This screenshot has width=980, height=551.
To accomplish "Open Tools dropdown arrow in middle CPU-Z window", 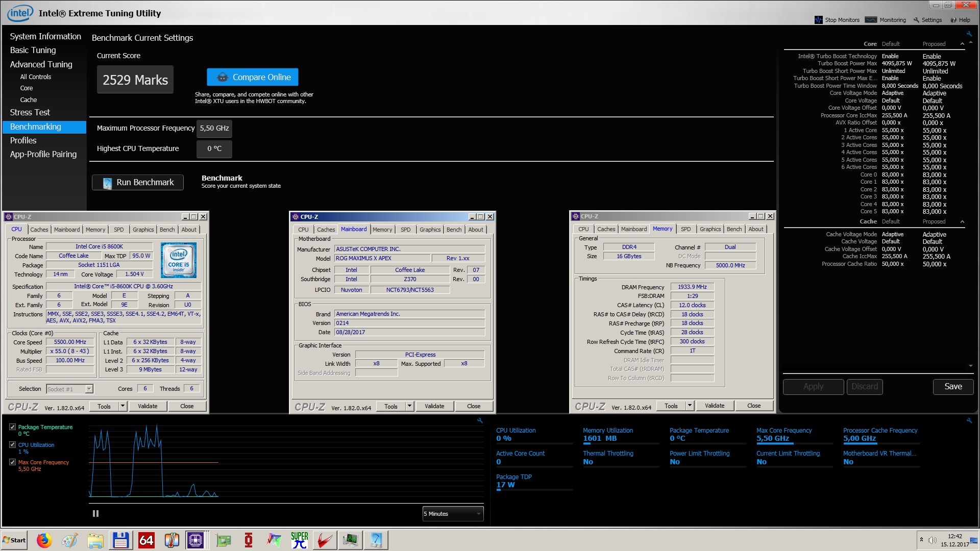I will pyautogui.click(x=409, y=406).
